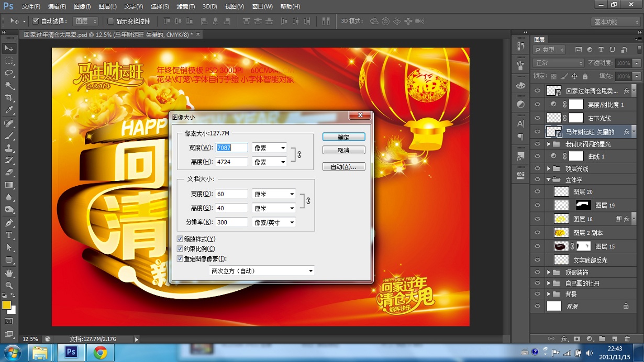
Task: Select the Gradient tool
Action: 9,185
